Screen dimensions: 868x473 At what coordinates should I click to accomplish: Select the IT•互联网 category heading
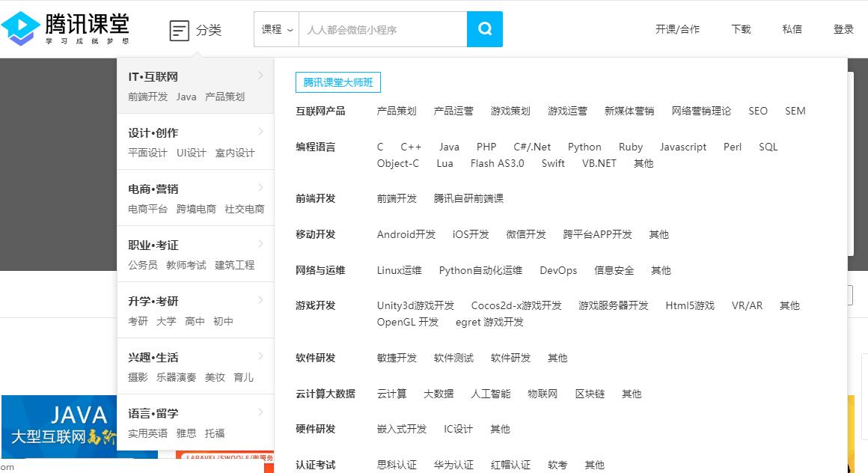[x=153, y=77]
